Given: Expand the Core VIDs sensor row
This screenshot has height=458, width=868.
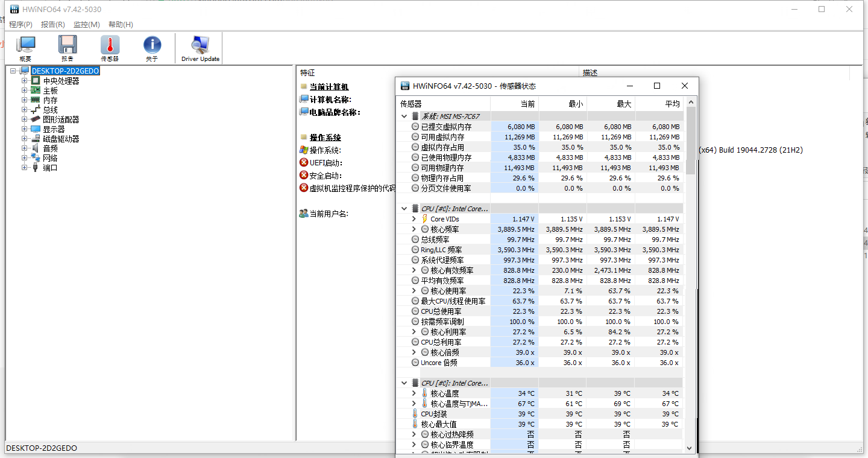Looking at the screenshot, I should click(414, 219).
